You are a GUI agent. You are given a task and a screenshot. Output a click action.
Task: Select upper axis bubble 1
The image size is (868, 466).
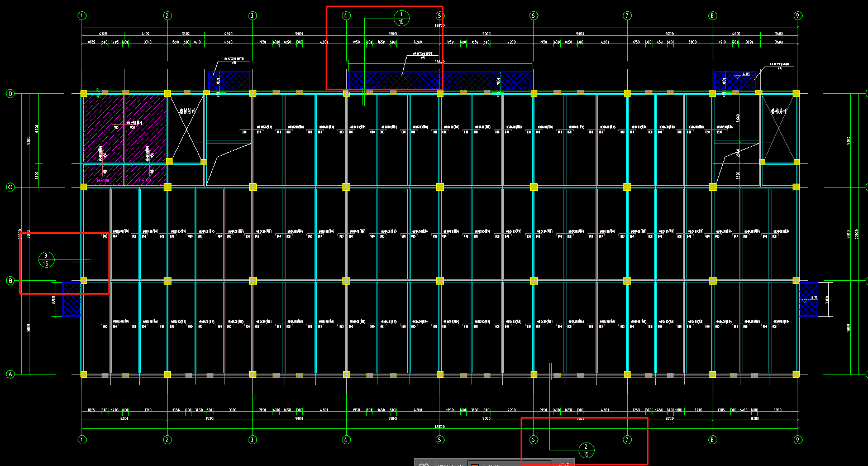[83, 16]
